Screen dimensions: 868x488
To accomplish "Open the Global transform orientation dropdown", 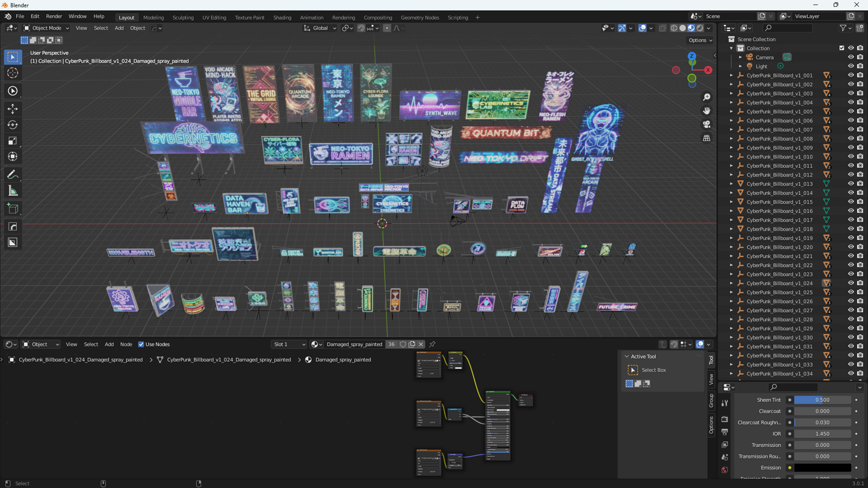I will pos(320,28).
